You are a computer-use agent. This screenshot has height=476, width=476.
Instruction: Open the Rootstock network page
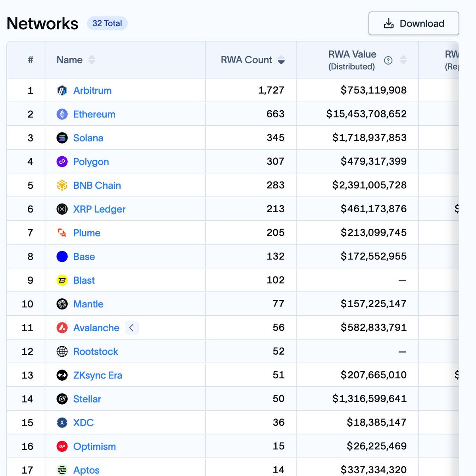[96, 351]
